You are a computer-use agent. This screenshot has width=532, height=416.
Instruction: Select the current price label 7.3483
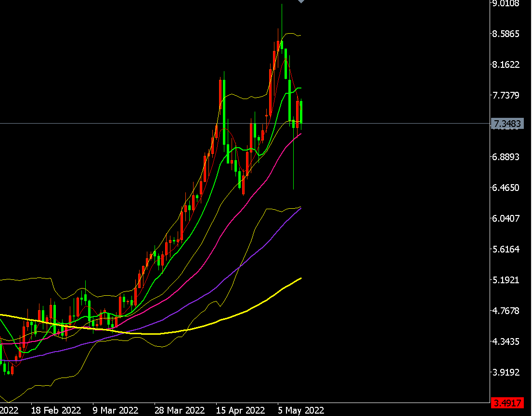507,124
